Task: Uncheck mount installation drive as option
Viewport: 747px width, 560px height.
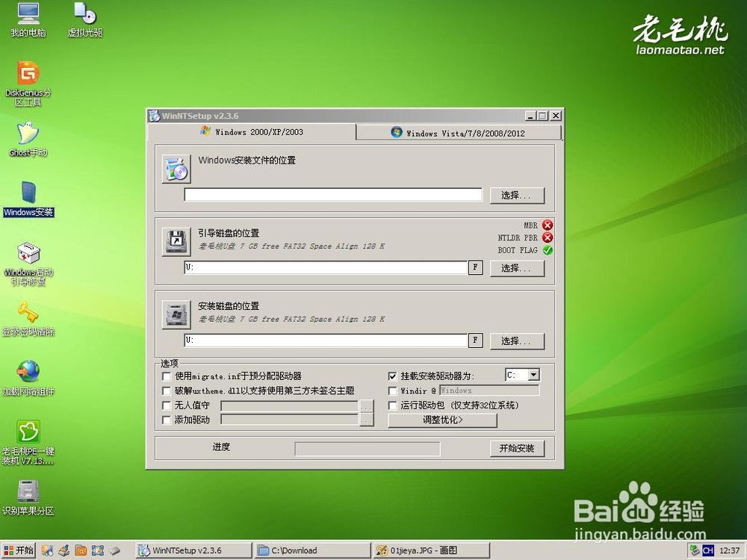Action: [x=393, y=376]
